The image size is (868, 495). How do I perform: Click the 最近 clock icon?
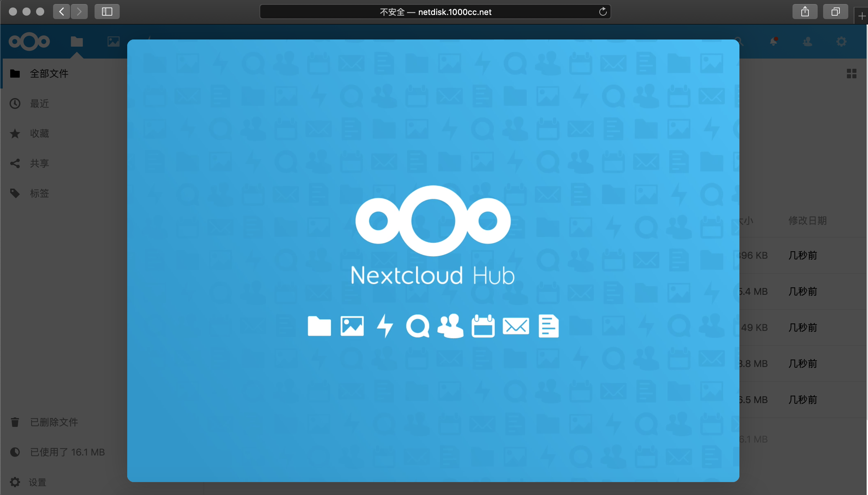tap(15, 103)
